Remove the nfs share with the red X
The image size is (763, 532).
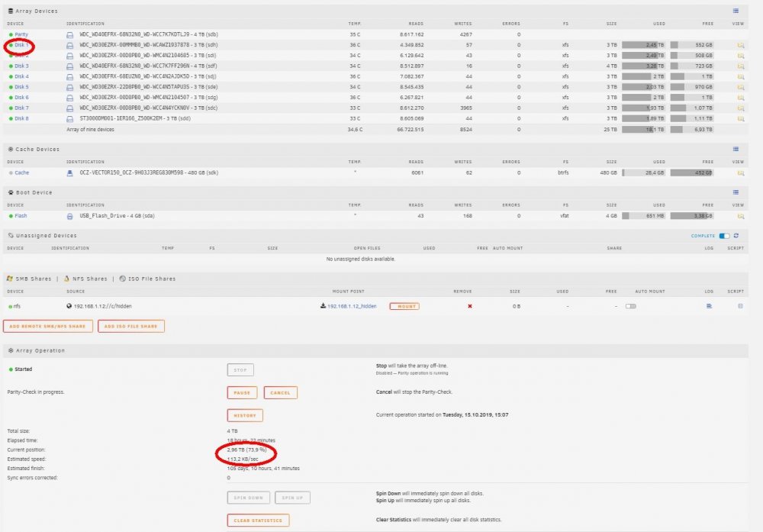(x=469, y=306)
